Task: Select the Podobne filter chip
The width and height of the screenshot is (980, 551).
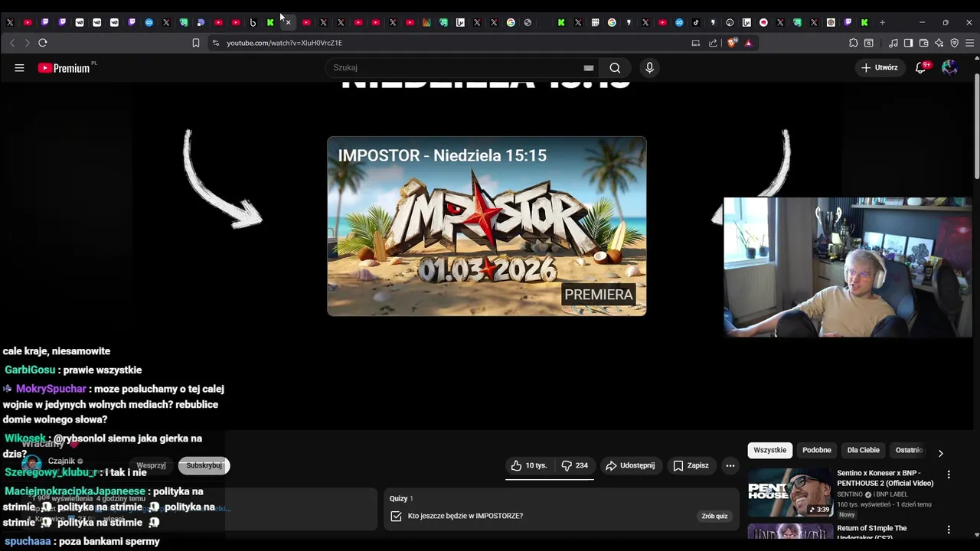Action: click(x=816, y=450)
